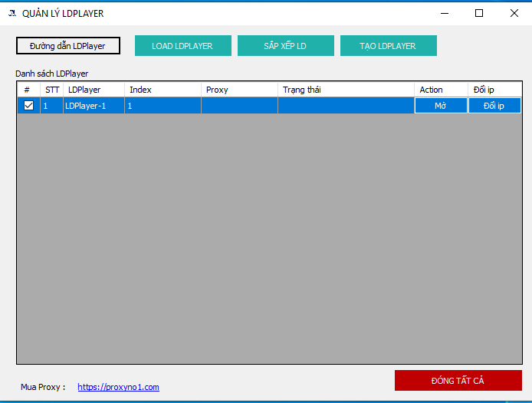This screenshot has height=403, width=532.
Task: Click the Trạng thái column header
Action: tap(346, 90)
